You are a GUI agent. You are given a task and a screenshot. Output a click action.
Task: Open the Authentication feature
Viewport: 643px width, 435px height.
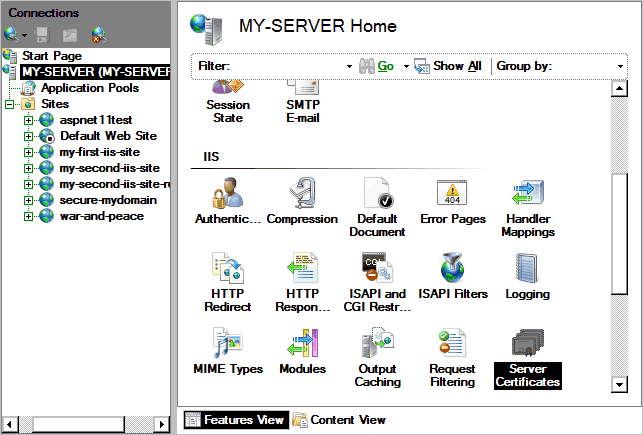[x=228, y=201]
